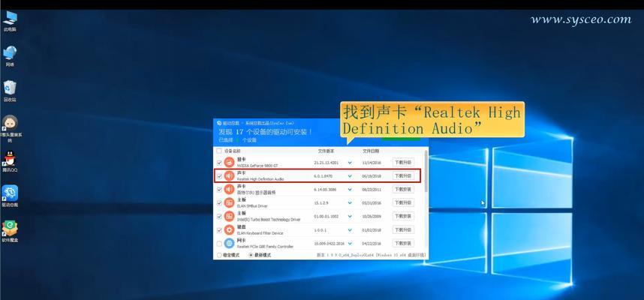This screenshot has width=644, height=300.
Task: Toggle the select-all devices checkbox in header
Action: [219, 151]
